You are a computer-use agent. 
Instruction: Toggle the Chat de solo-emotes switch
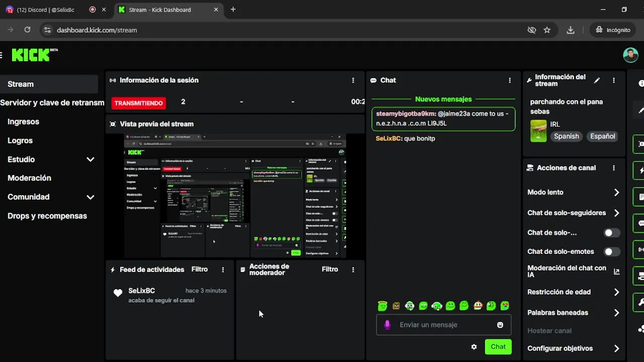(612, 251)
